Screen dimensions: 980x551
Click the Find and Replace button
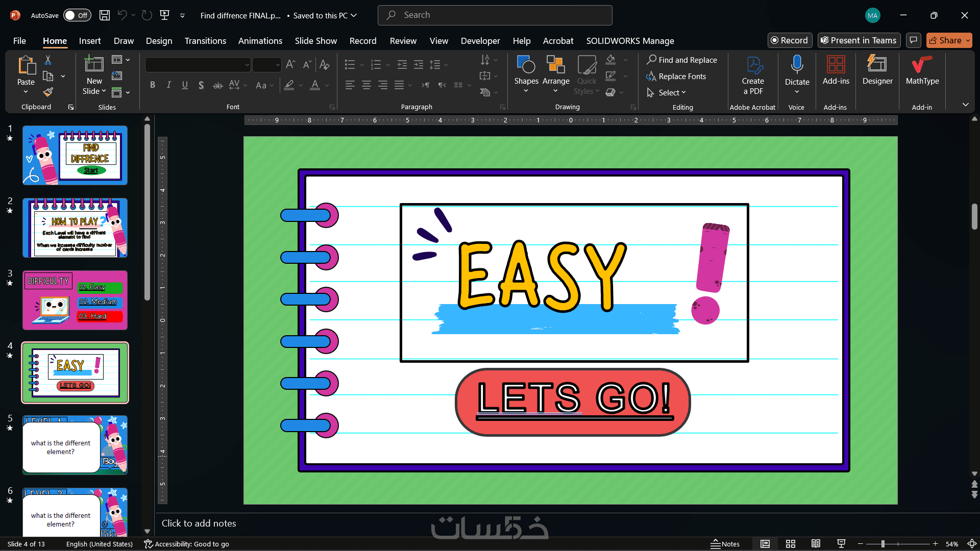coord(681,60)
